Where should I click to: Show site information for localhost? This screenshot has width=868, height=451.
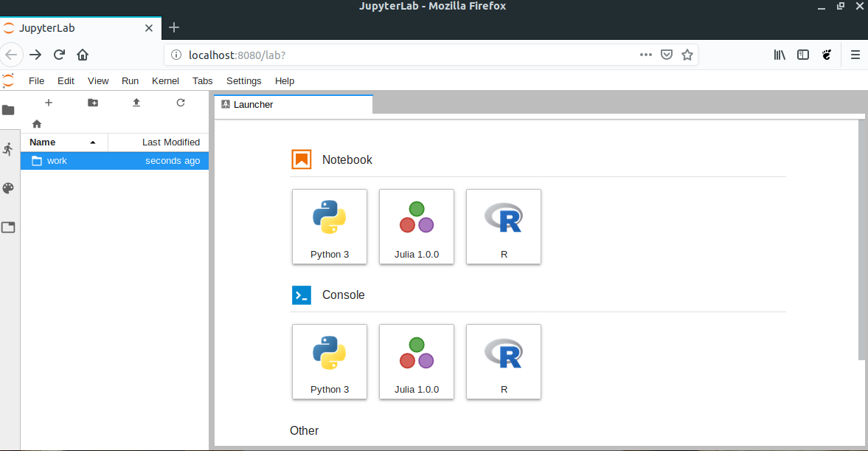[176, 55]
